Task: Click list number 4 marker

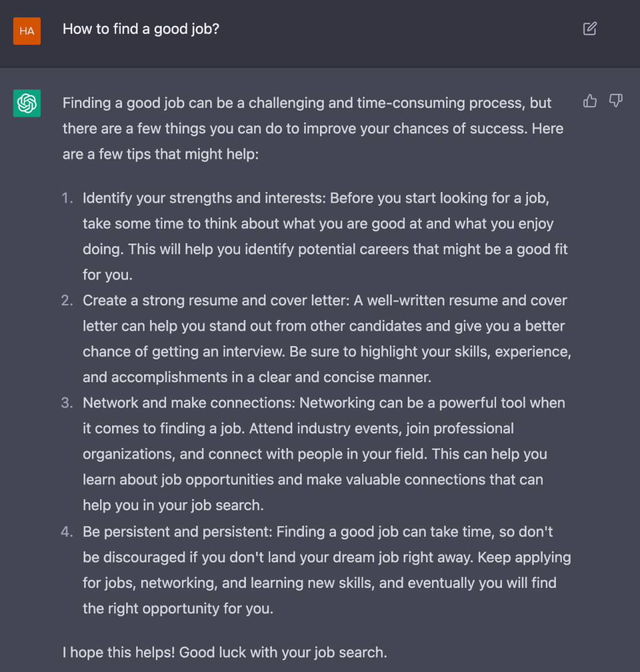Action: [x=67, y=532]
